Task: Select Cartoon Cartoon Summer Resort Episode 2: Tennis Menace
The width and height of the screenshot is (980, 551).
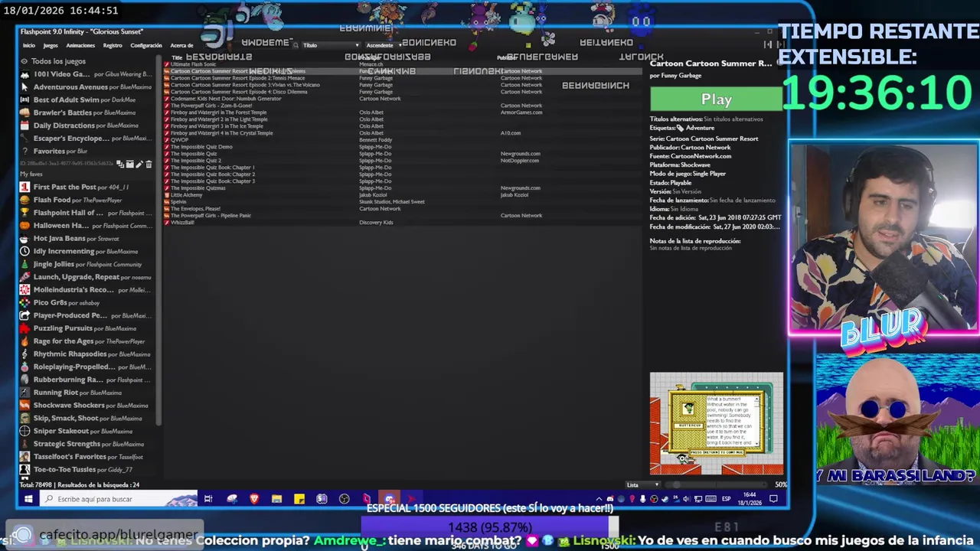Action: 403,78
